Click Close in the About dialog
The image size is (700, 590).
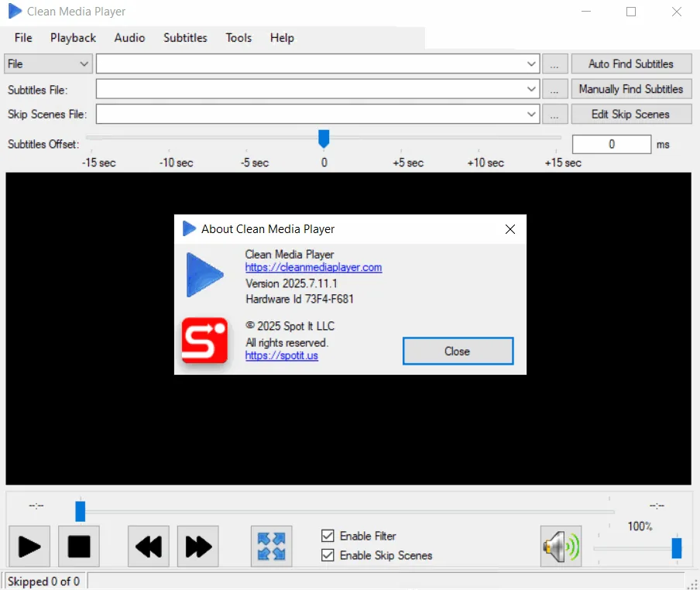[x=458, y=352]
